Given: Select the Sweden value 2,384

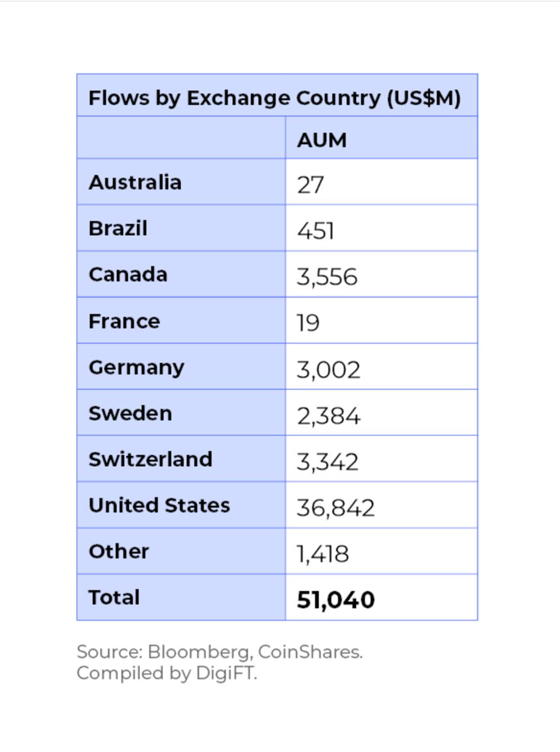Looking at the screenshot, I should 328,416.
